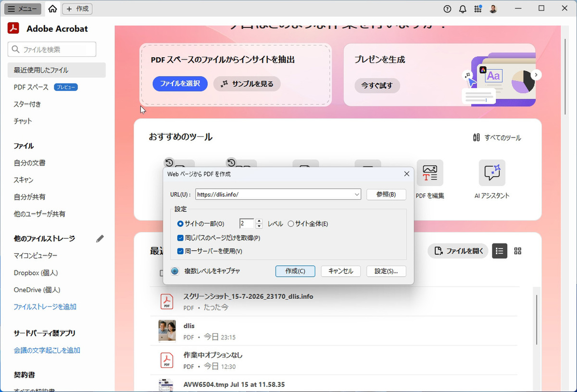Open マイコンピューター storage
This screenshot has height=392, width=577.
click(x=36, y=256)
